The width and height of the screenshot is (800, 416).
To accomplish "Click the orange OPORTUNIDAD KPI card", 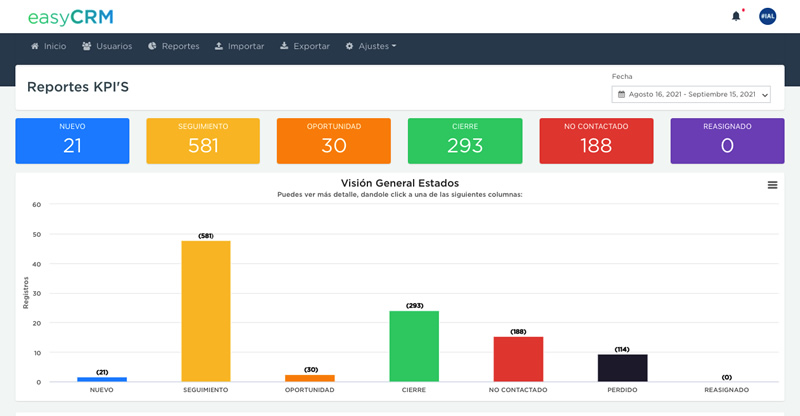I will (333, 140).
